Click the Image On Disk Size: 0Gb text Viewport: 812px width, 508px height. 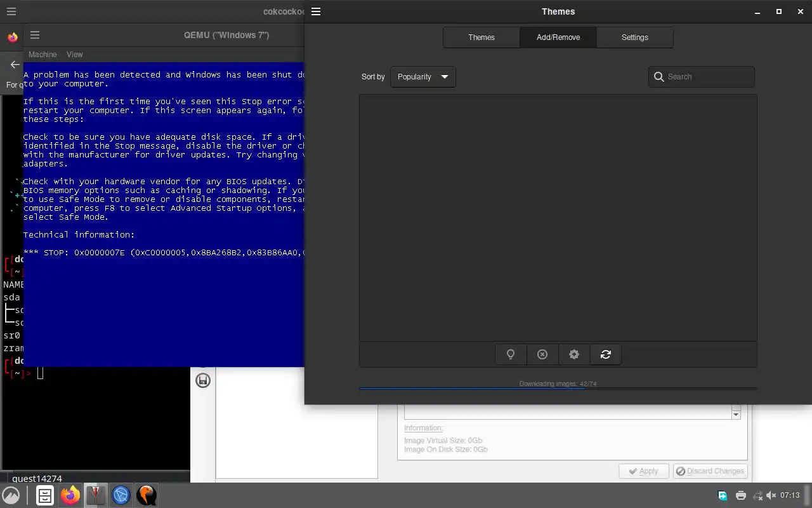pos(446,450)
